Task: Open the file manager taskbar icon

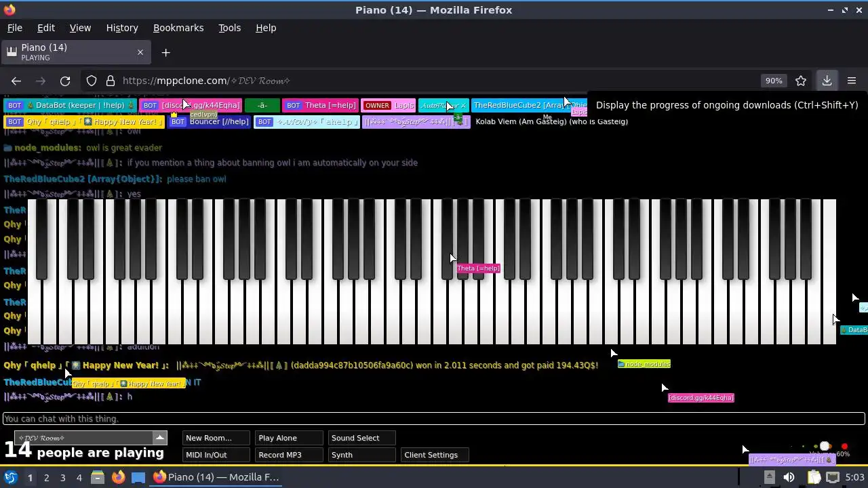Action: coord(98,477)
